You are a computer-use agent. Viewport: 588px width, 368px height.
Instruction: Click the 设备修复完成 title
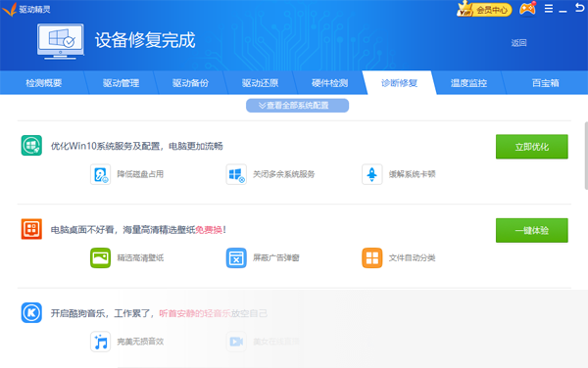[x=145, y=40]
